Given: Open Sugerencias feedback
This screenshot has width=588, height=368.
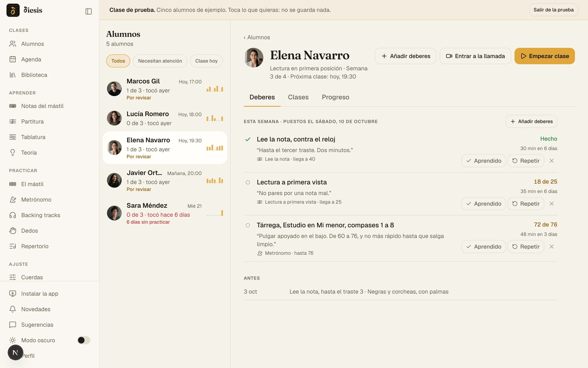Looking at the screenshot, I should click(49, 325).
